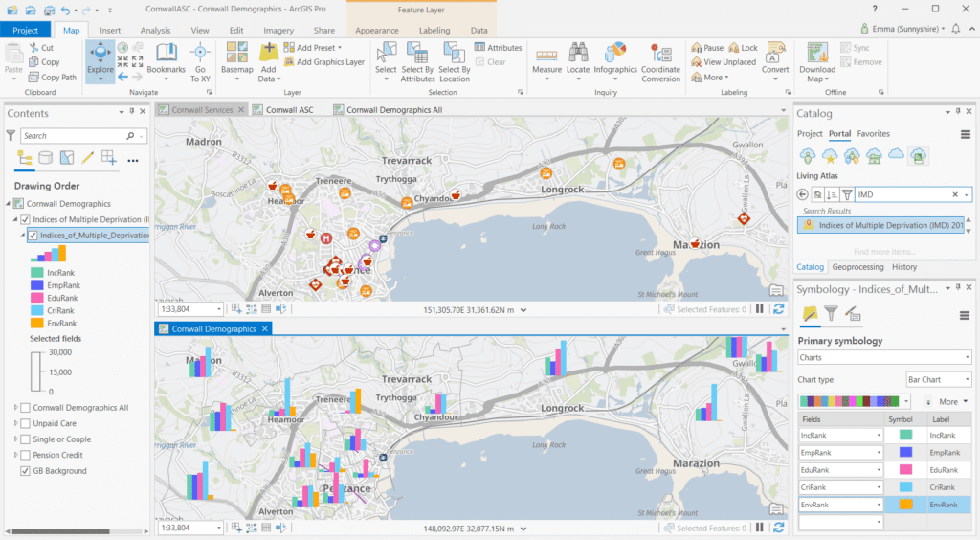
Task: Open Select By Attributes
Action: pos(417,61)
